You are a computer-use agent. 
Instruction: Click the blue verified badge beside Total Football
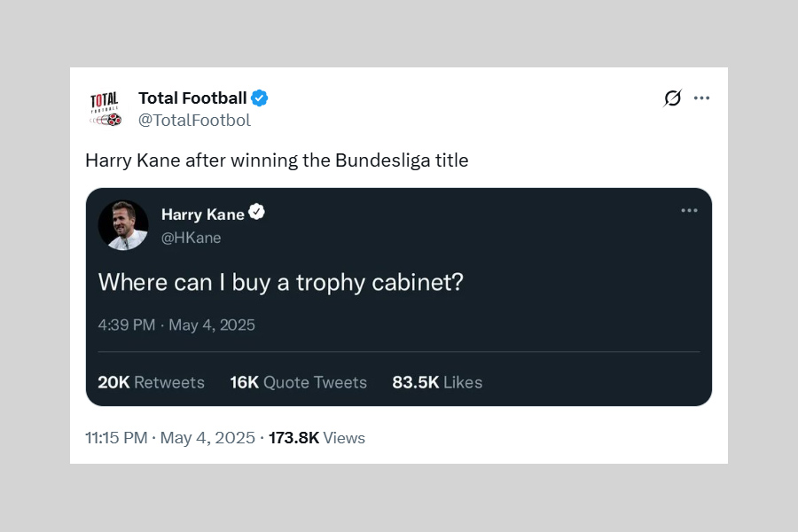[260, 98]
